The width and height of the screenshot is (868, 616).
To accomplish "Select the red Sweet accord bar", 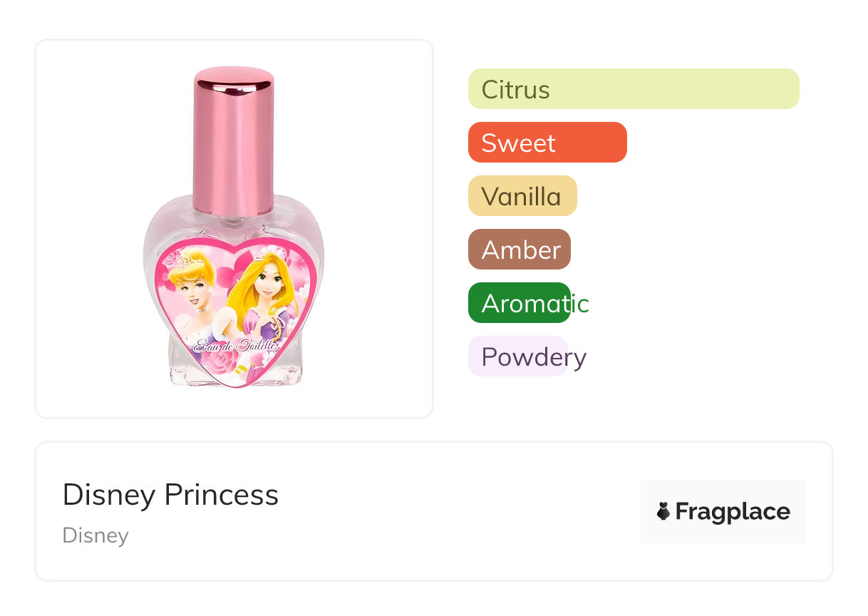I will click(547, 143).
